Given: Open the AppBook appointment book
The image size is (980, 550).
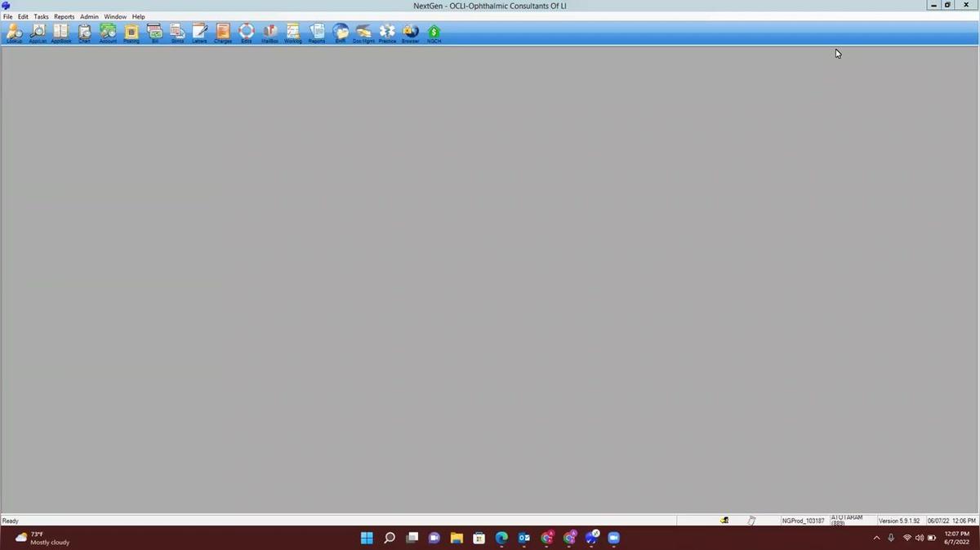Looking at the screenshot, I should pos(61,33).
